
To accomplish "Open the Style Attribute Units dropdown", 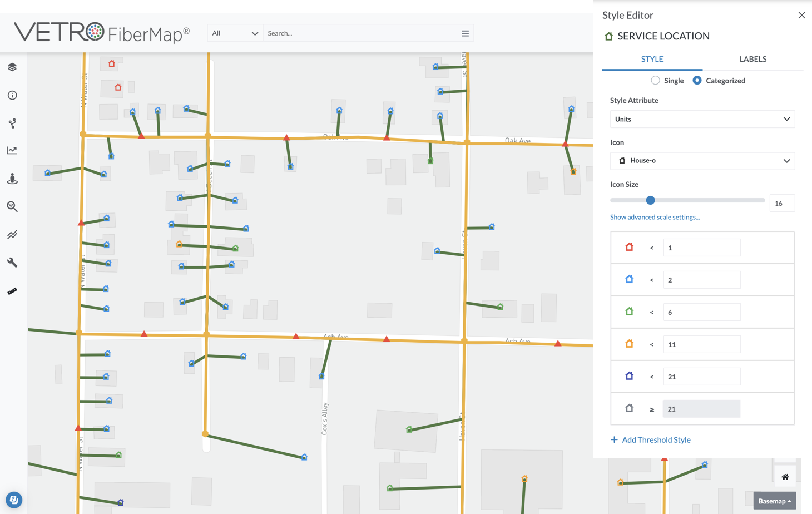I will click(702, 119).
